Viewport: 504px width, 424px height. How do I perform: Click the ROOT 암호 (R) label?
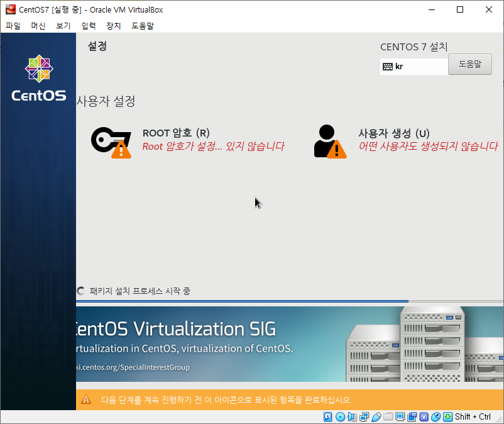click(x=176, y=133)
